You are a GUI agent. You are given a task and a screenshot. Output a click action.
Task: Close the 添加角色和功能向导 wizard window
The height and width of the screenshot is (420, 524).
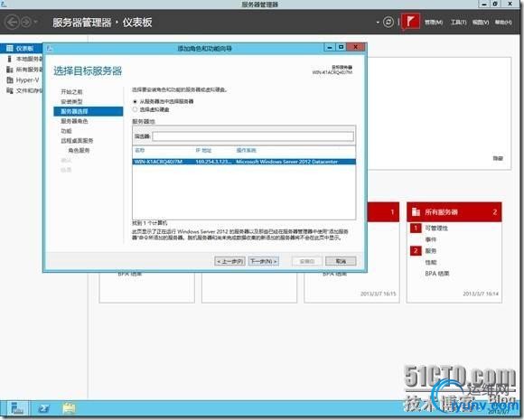click(356, 47)
